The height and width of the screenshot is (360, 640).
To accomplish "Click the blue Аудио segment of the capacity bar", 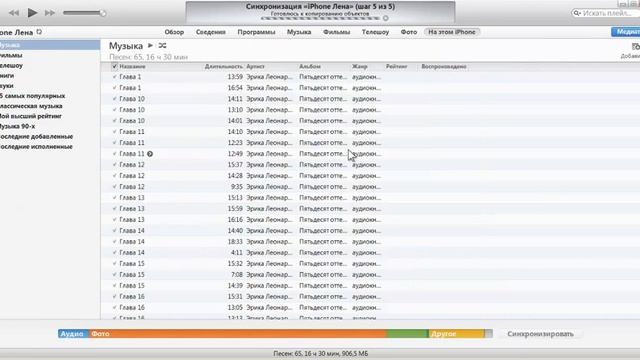I will [73, 334].
